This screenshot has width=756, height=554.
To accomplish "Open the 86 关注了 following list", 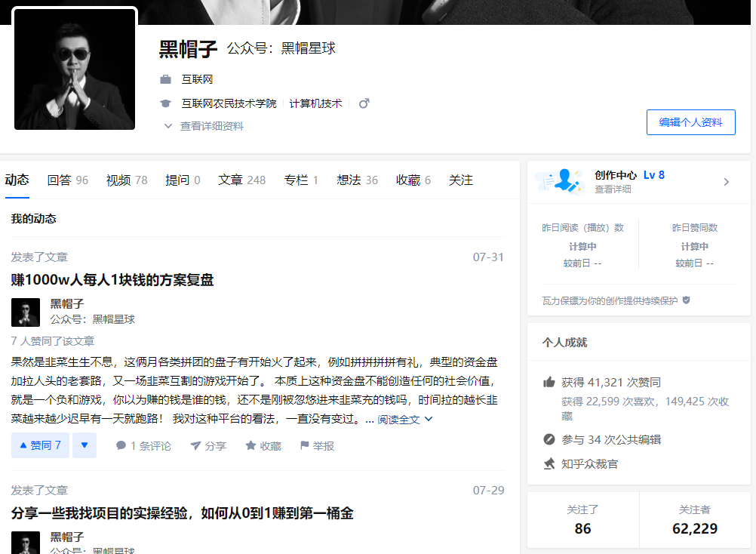I will 582,520.
